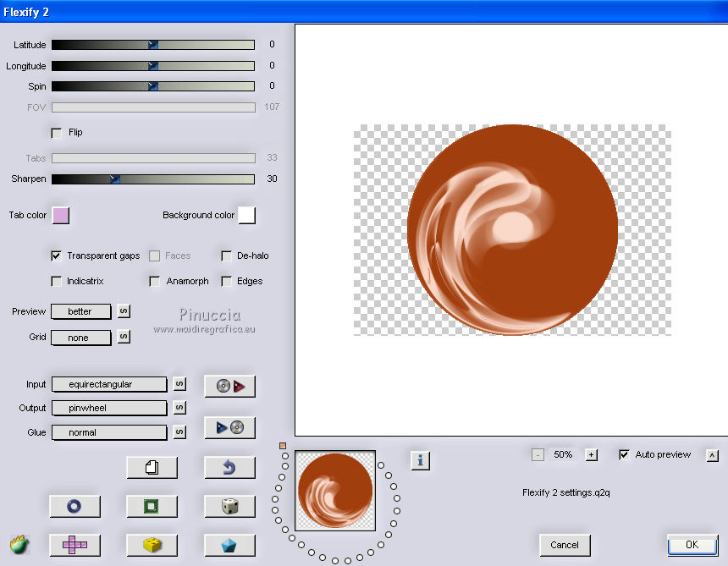The image size is (728, 566).
Task: Click OK to apply Flexify
Action: [692, 545]
